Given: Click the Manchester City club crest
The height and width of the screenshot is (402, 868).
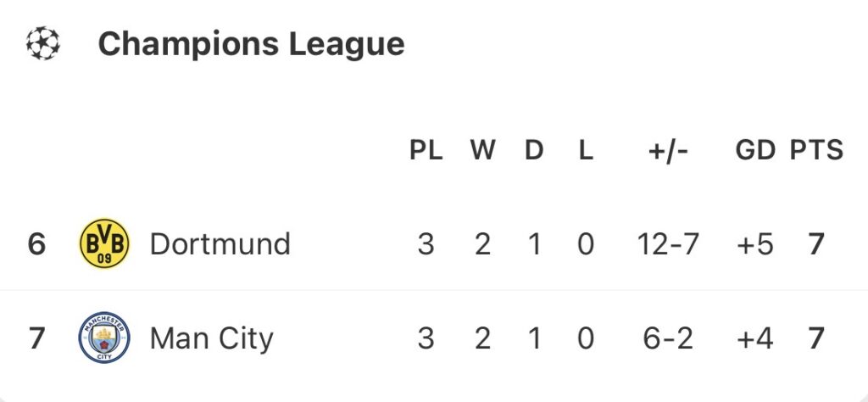Looking at the screenshot, I should (x=104, y=338).
